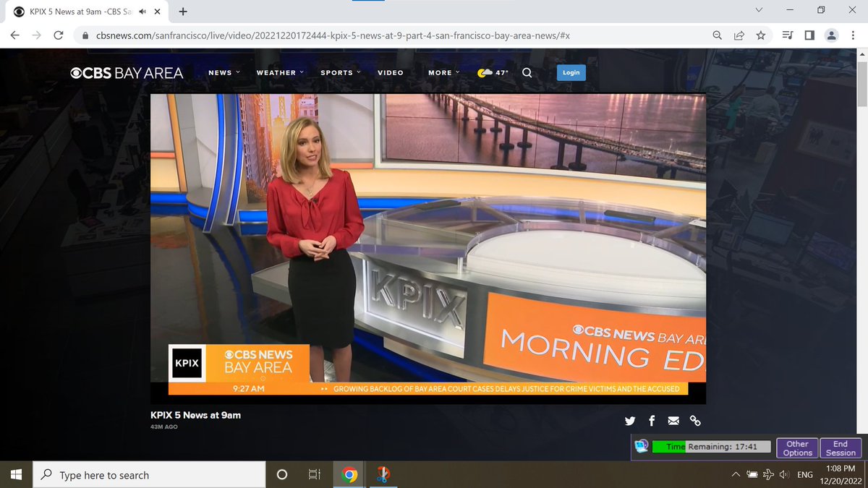Open Task View on taskbar
Image resolution: width=868 pixels, height=488 pixels.
coord(315,474)
